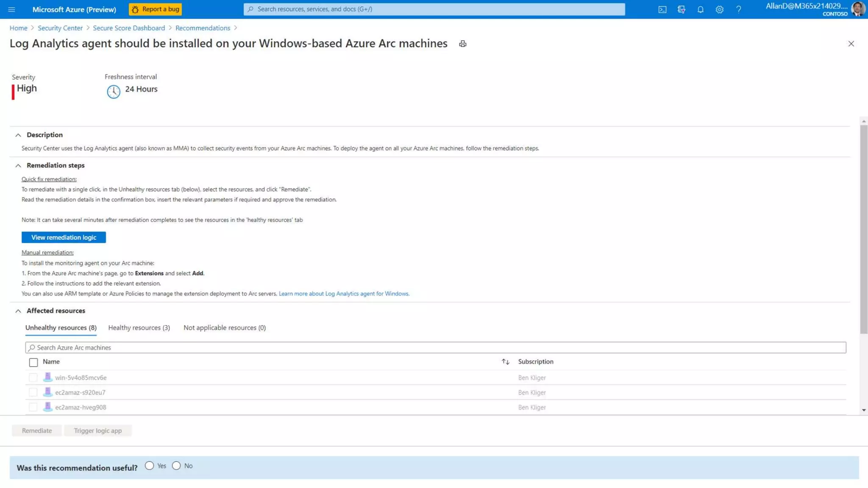Click the Report a bug button
The image size is (868, 488).
[155, 9]
